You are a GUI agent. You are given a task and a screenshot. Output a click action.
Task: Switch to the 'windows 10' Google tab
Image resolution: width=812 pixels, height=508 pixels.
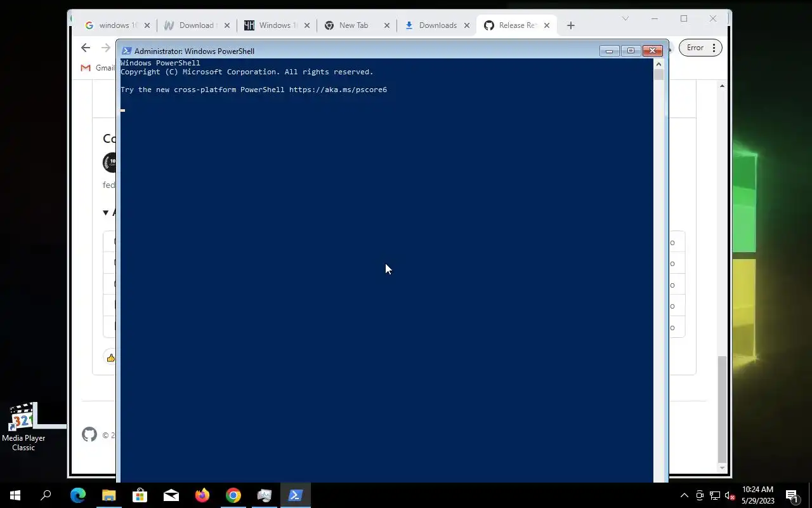pyautogui.click(x=118, y=25)
